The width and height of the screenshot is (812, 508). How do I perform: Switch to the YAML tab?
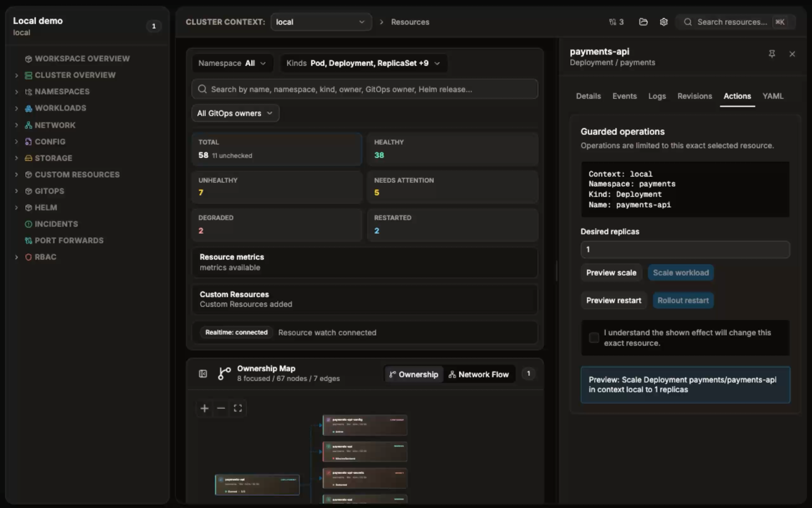coord(773,96)
